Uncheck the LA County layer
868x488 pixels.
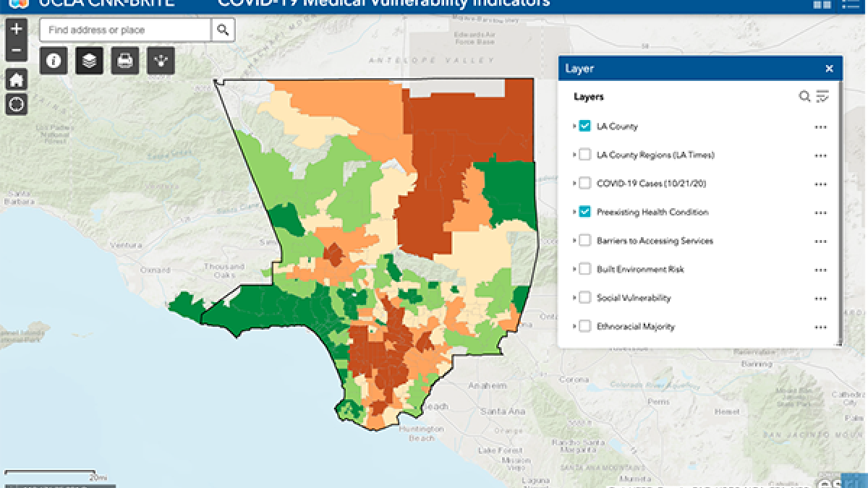click(584, 126)
